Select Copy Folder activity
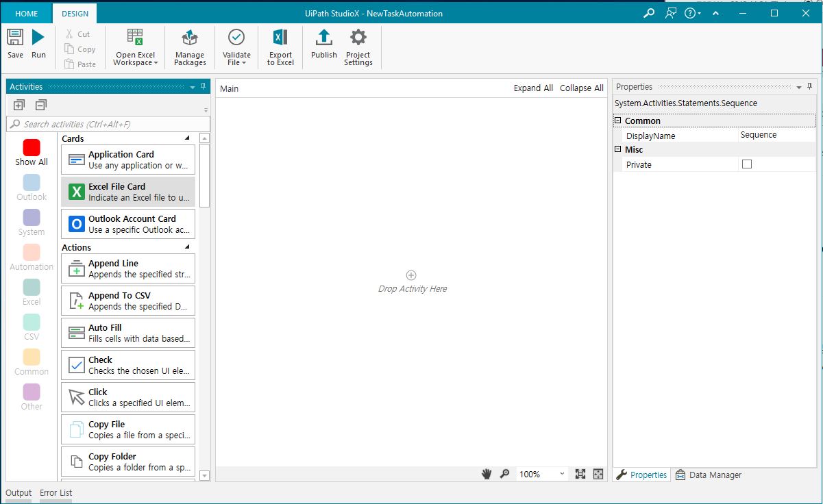Image resolution: width=823 pixels, height=504 pixels. [128, 462]
